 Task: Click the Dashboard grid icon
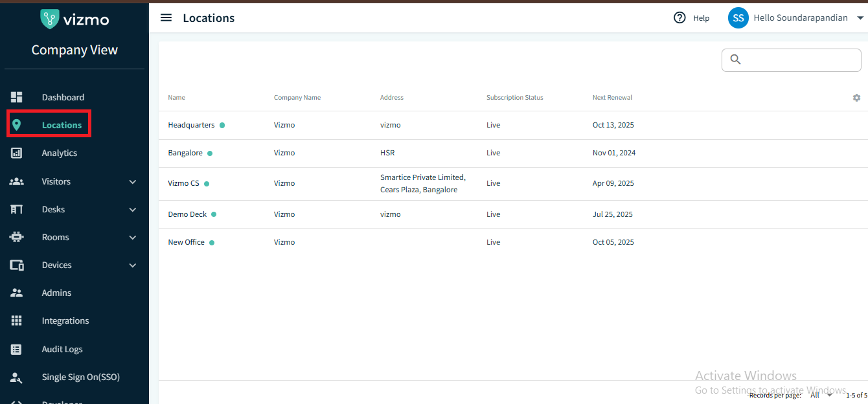pyautogui.click(x=17, y=97)
